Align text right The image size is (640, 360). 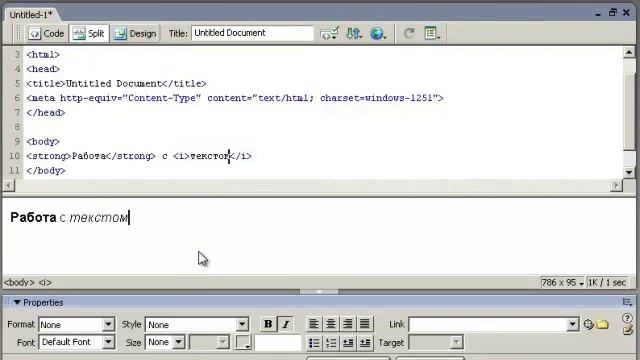click(348, 324)
